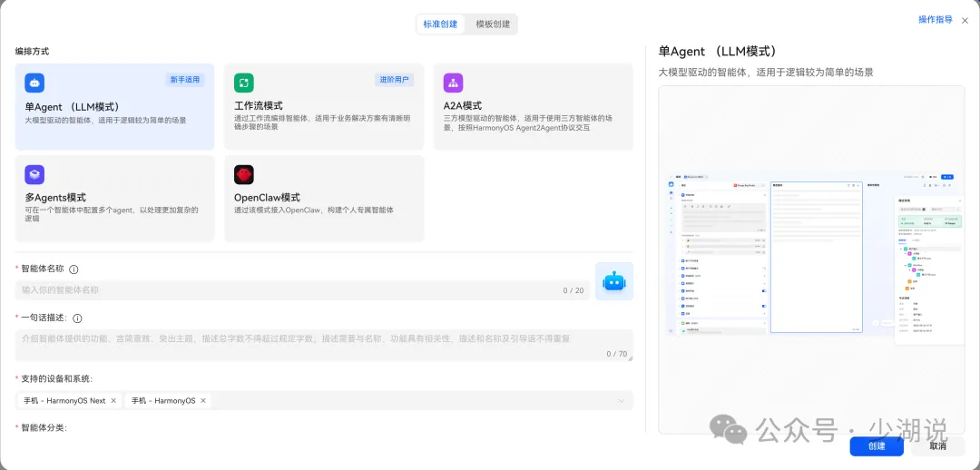Click info icon next to 智能体名称
This screenshot has width=980, height=470.
[73, 269]
